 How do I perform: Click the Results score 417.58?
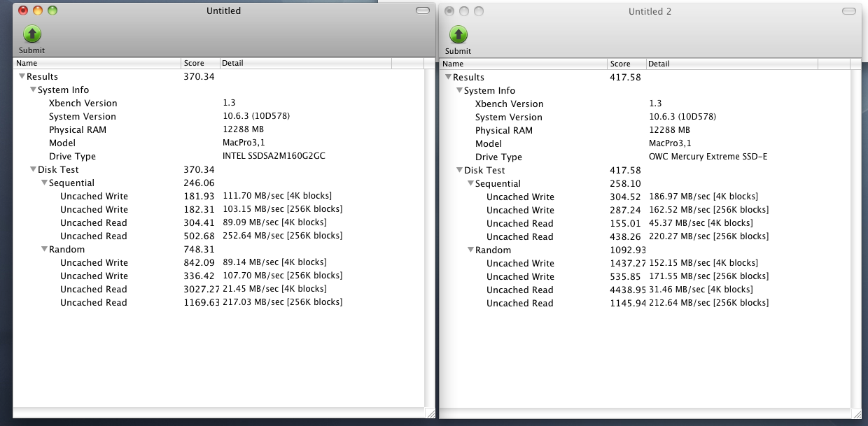coord(625,77)
